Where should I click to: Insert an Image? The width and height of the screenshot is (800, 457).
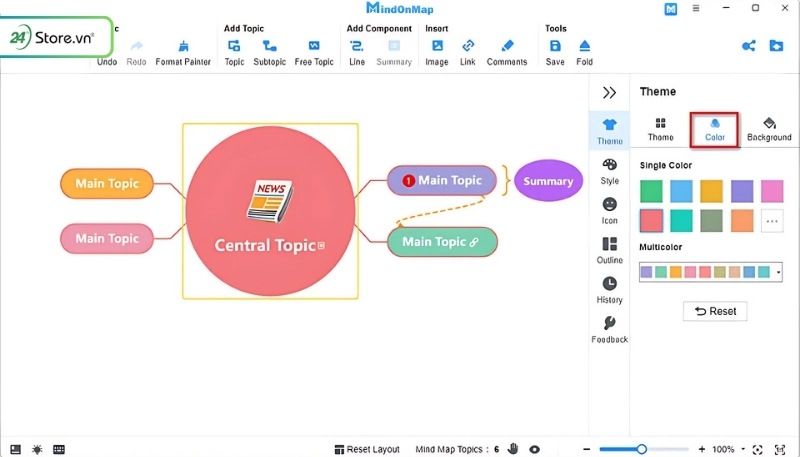[437, 53]
